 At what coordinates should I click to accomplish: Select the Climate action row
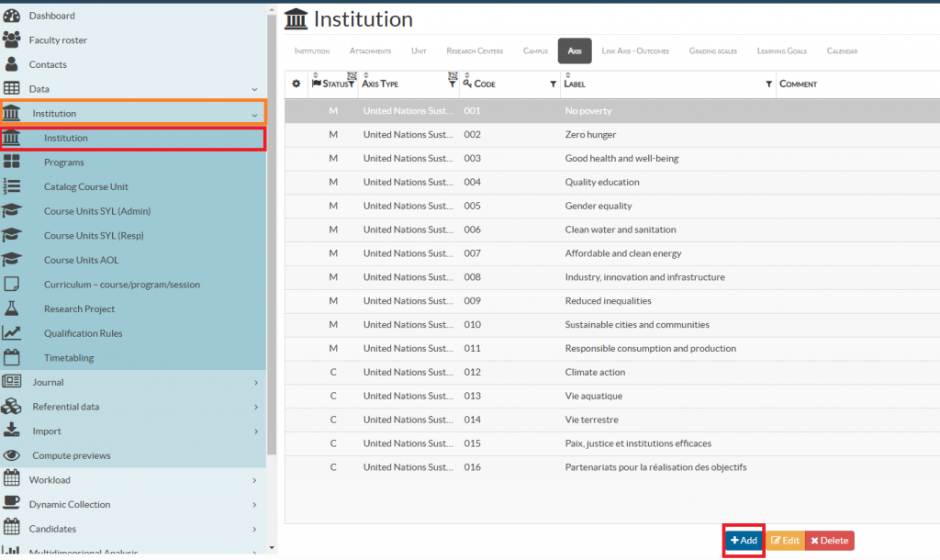pos(595,372)
